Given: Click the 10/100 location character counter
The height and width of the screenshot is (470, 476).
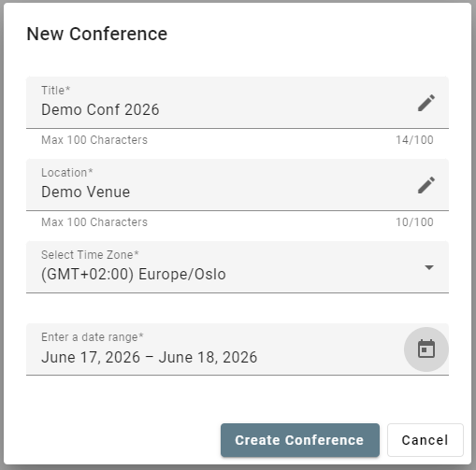Looking at the screenshot, I should coord(414,222).
